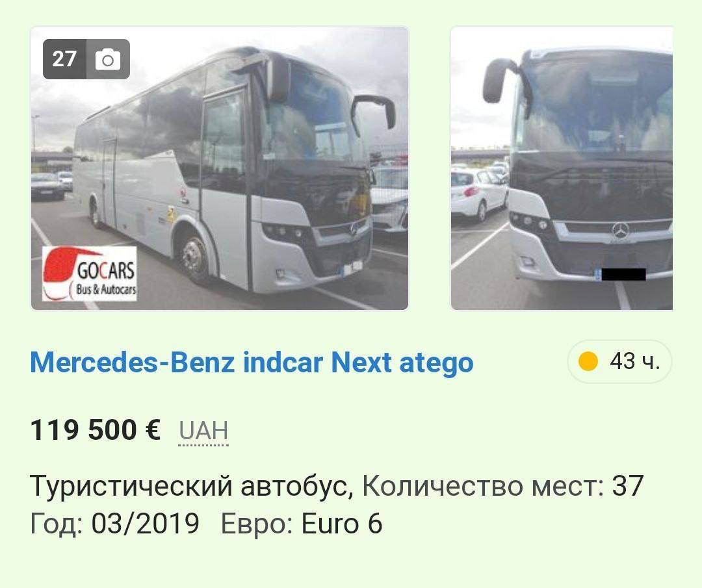Screen dimensions: 702x588
Task: Switch price currency to UAH
Action: [203, 431]
